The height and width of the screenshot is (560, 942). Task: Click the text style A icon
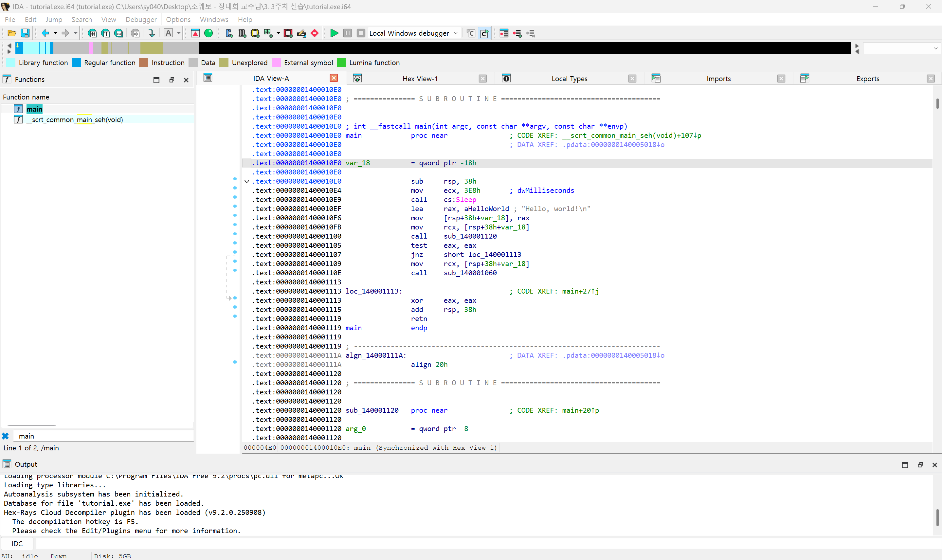coord(168,33)
